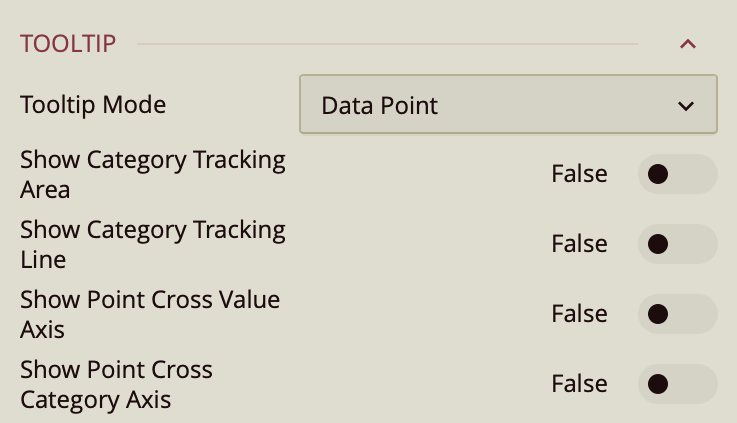Click the Tooltip Mode dropdown arrow icon

coord(686,106)
